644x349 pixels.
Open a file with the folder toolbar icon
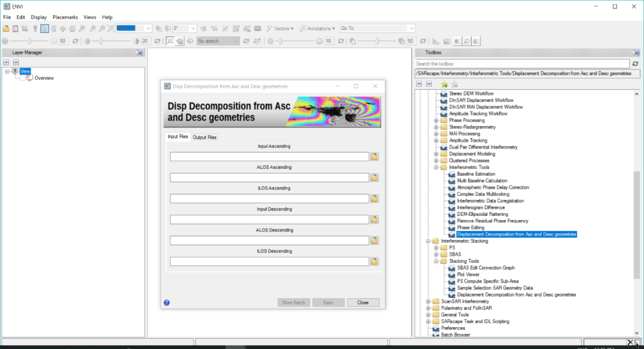click(6, 28)
